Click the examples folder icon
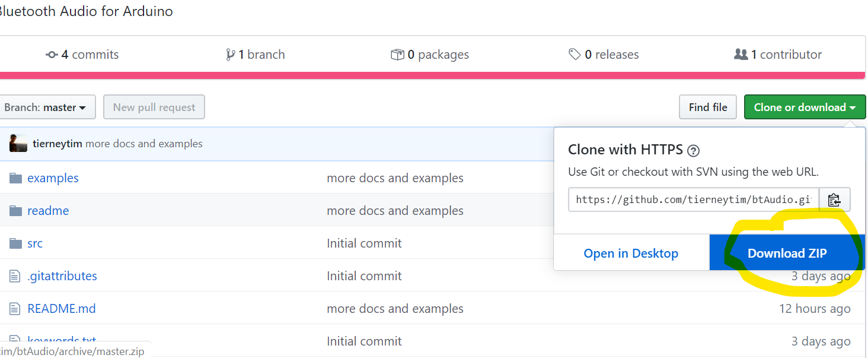868x358 pixels. (x=15, y=178)
